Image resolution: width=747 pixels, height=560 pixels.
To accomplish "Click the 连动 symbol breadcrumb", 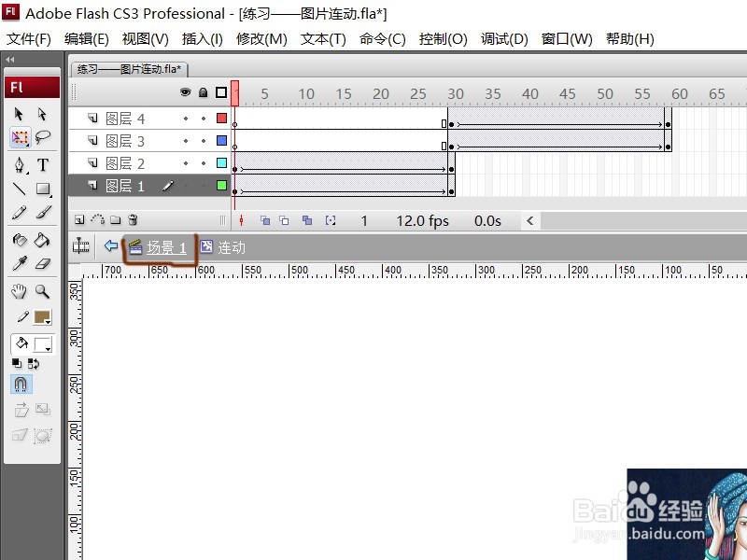I will [x=232, y=247].
